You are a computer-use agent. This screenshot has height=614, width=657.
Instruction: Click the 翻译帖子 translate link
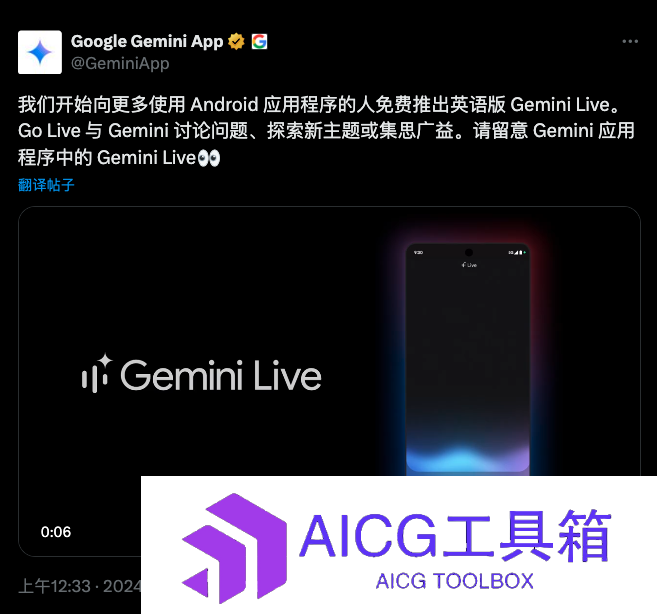click(x=46, y=185)
